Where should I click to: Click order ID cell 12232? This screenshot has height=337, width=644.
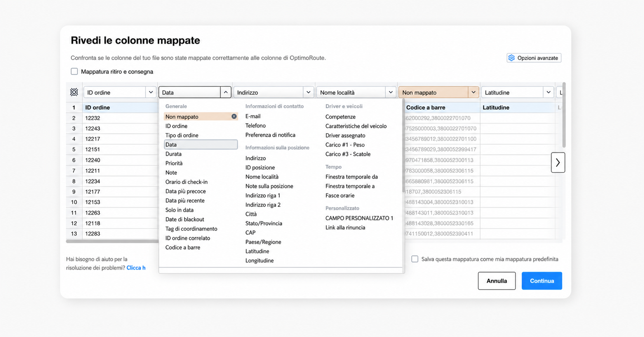coord(120,118)
